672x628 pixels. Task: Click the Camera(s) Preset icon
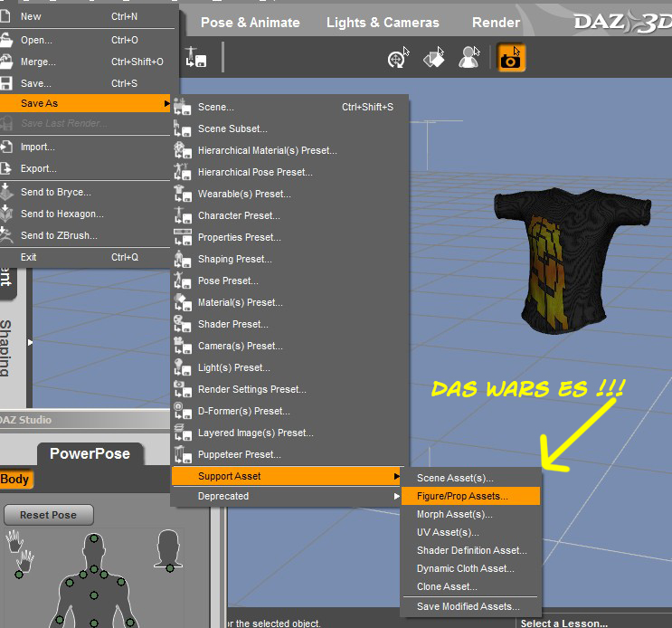(182, 346)
